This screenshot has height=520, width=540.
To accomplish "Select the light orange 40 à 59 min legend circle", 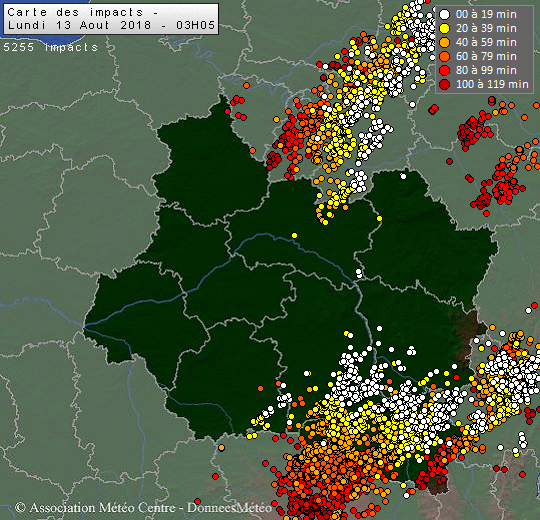I will click(445, 42).
